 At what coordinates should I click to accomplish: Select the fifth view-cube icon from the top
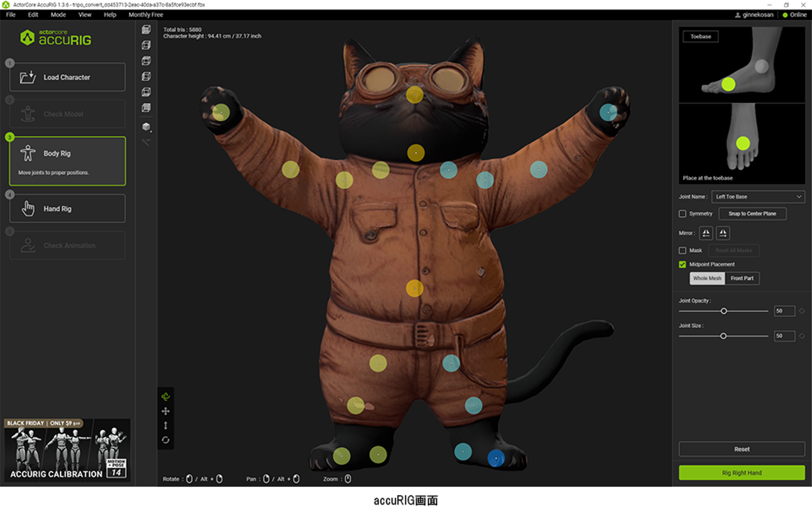coord(146,92)
